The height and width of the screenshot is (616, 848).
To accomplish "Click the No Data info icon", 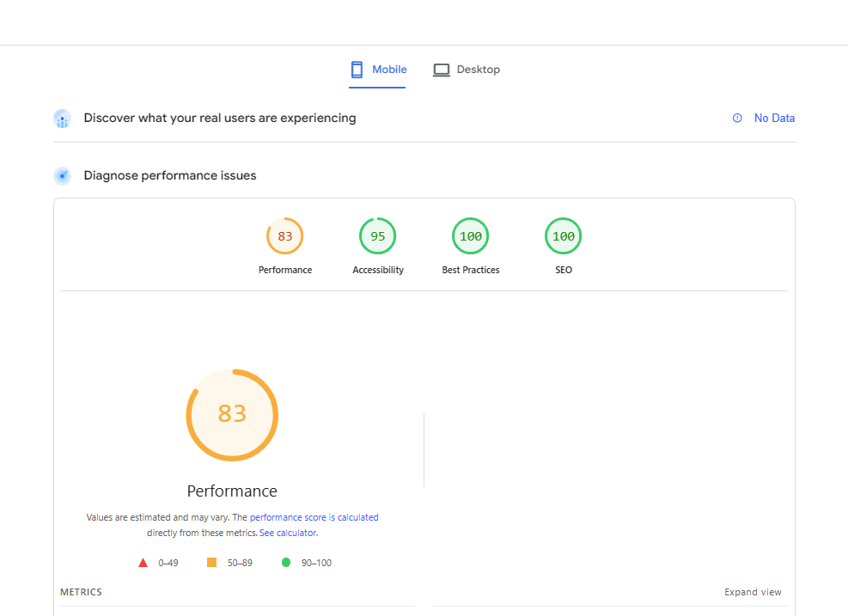I will 737,118.
